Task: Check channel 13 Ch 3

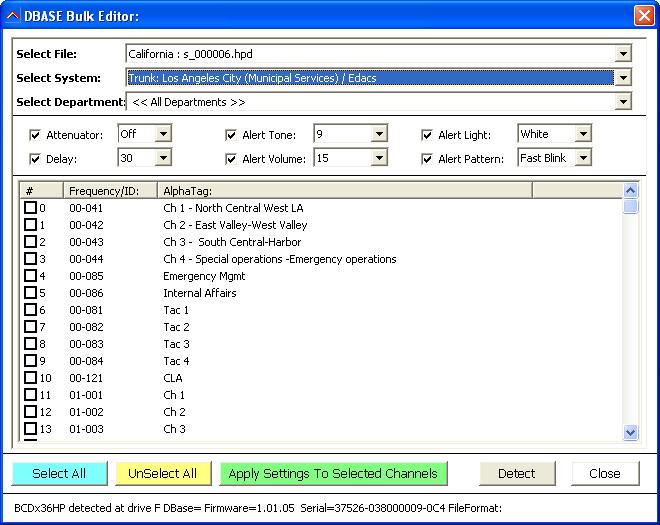Action: (30, 429)
